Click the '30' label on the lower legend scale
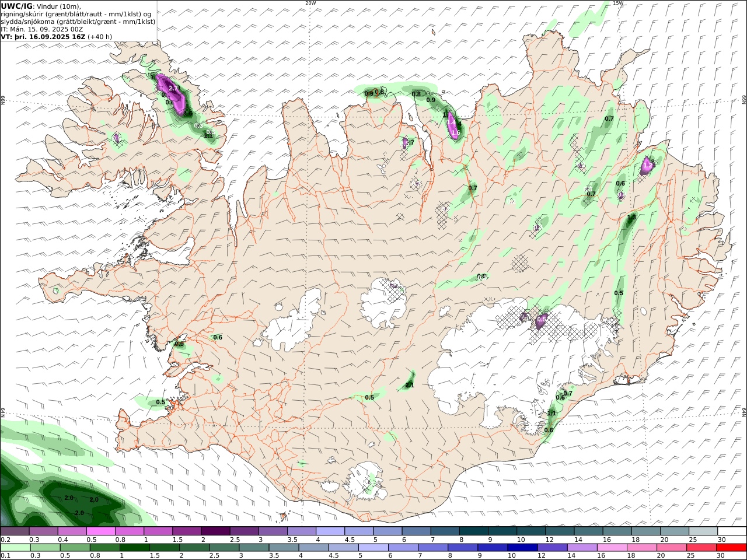The height and width of the screenshot is (560, 747). click(721, 555)
